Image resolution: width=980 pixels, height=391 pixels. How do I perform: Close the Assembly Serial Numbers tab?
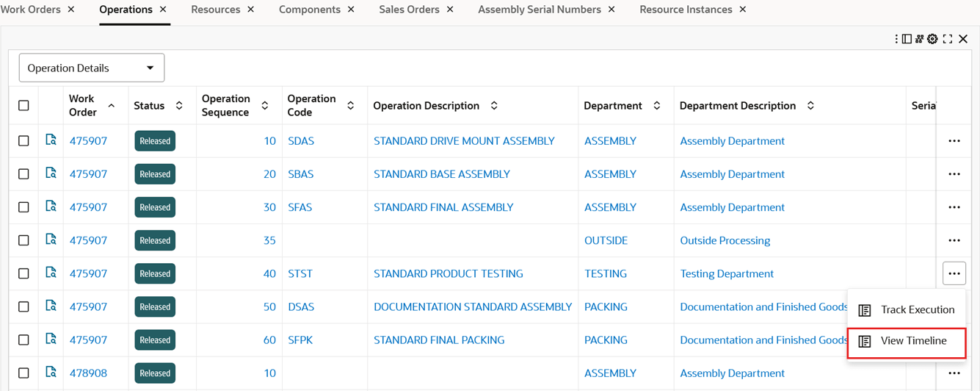[x=611, y=10]
